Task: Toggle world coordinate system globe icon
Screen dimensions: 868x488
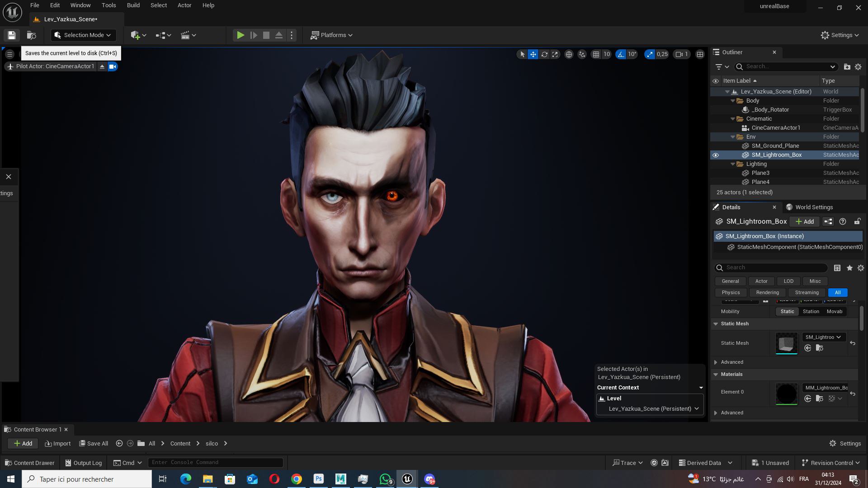Action: [x=569, y=54]
